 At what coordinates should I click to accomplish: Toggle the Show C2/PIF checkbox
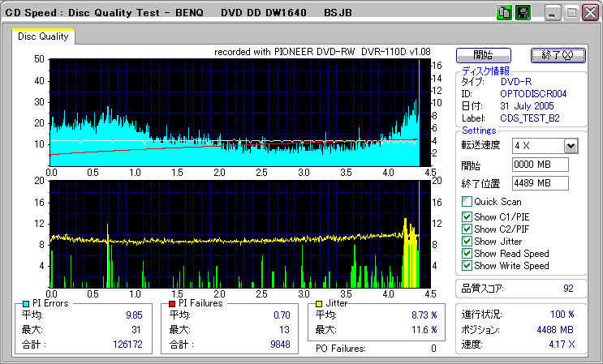tap(467, 229)
